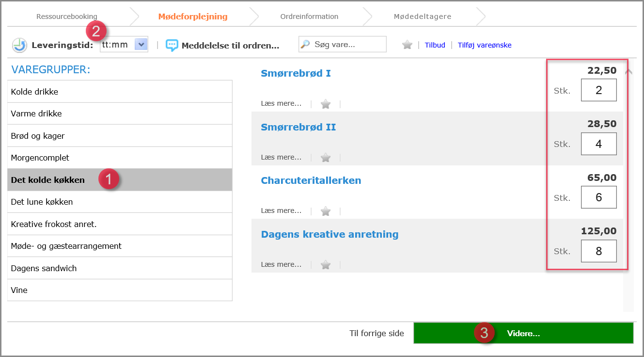Click quantity field for Smørrebrød I
644x357 pixels.
[599, 90]
